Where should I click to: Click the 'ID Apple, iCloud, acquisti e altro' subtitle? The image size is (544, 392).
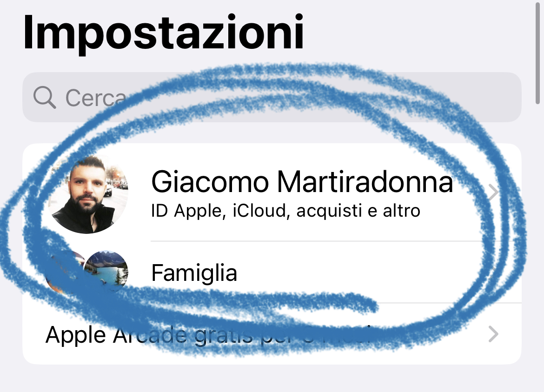(285, 211)
